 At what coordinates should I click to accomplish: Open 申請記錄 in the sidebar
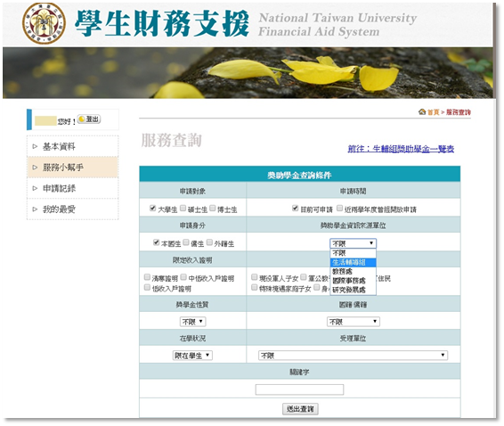coord(73,188)
